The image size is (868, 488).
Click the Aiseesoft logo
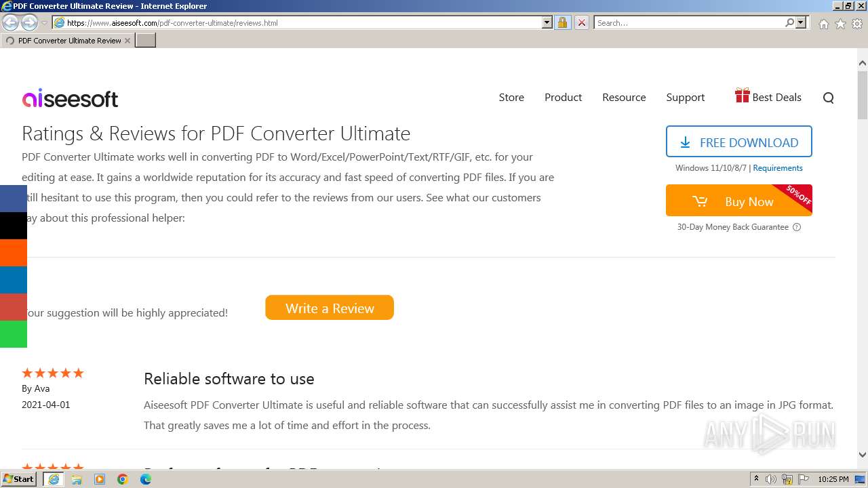[x=70, y=98]
